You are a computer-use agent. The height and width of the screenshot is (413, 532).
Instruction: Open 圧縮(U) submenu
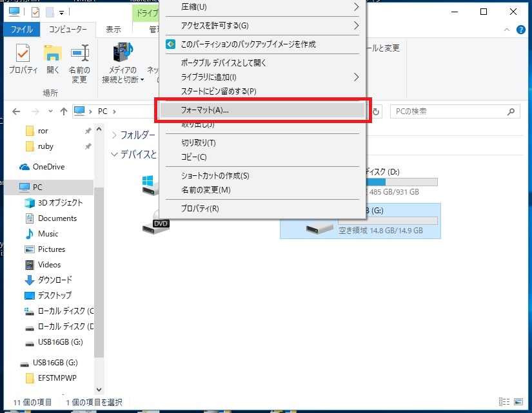[x=262, y=7]
